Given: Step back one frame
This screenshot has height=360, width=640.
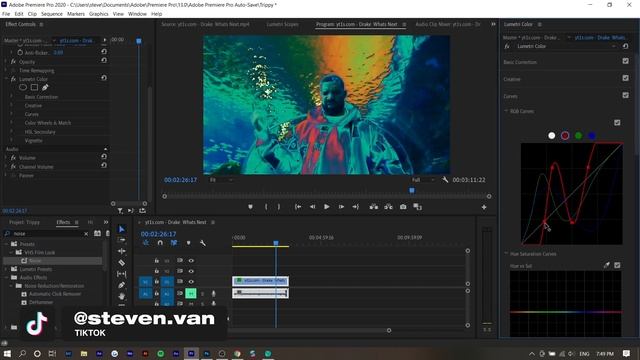Looking at the screenshot, I should point(312,207).
